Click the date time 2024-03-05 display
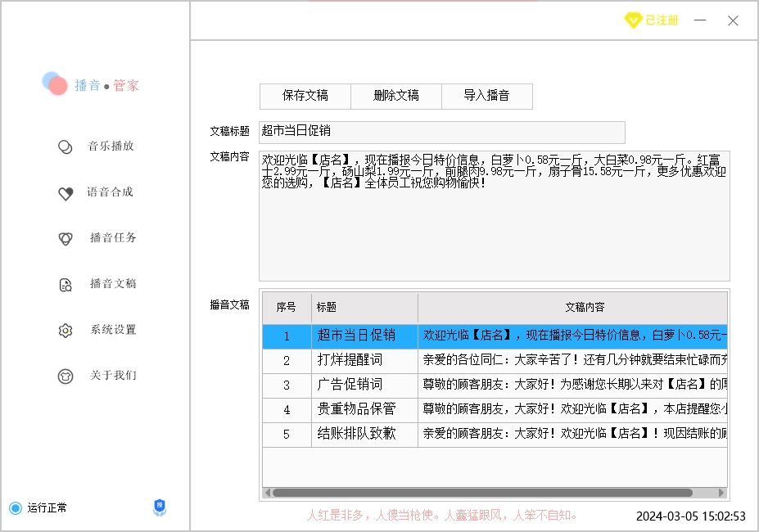The height and width of the screenshot is (532, 759). point(690,516)
